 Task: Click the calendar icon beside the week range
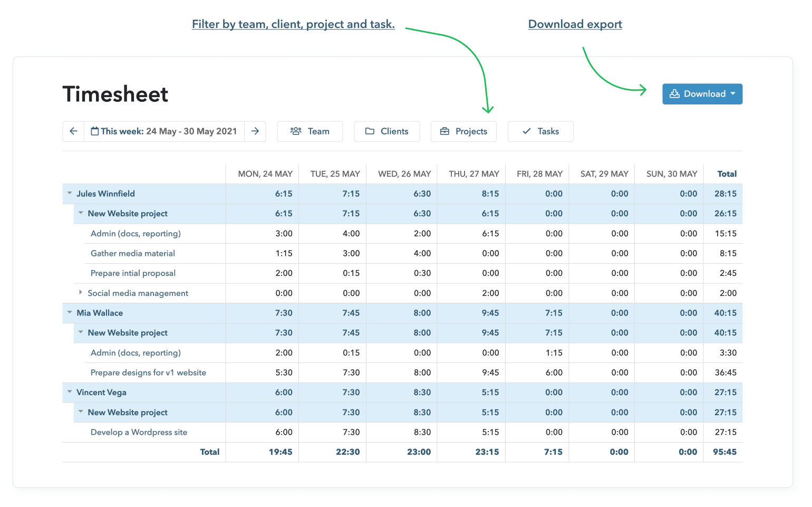95,131
